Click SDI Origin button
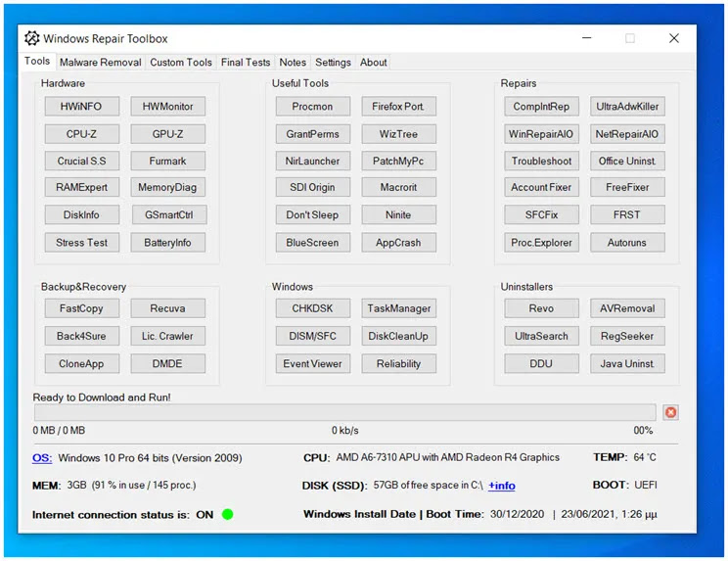 point(312,187)
